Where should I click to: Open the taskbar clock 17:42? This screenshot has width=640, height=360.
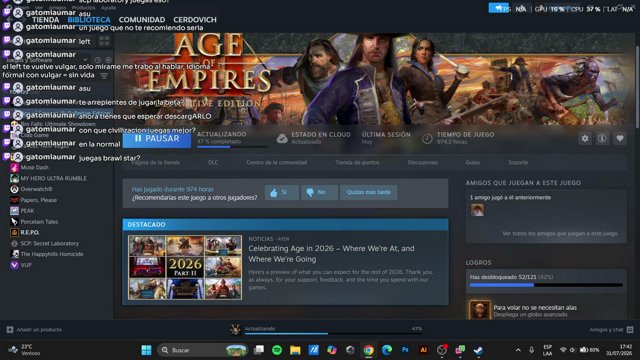tap(619, 350)
